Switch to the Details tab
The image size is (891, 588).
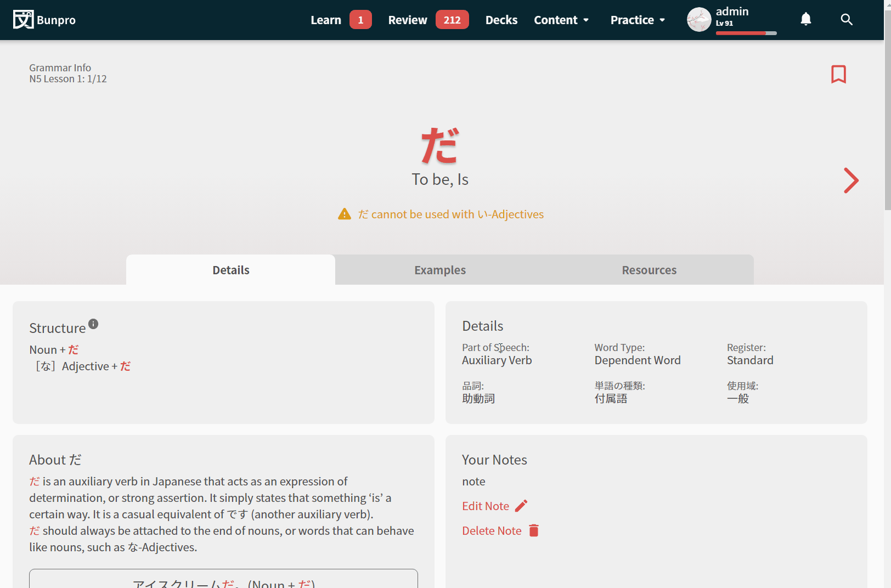(231, 270)
